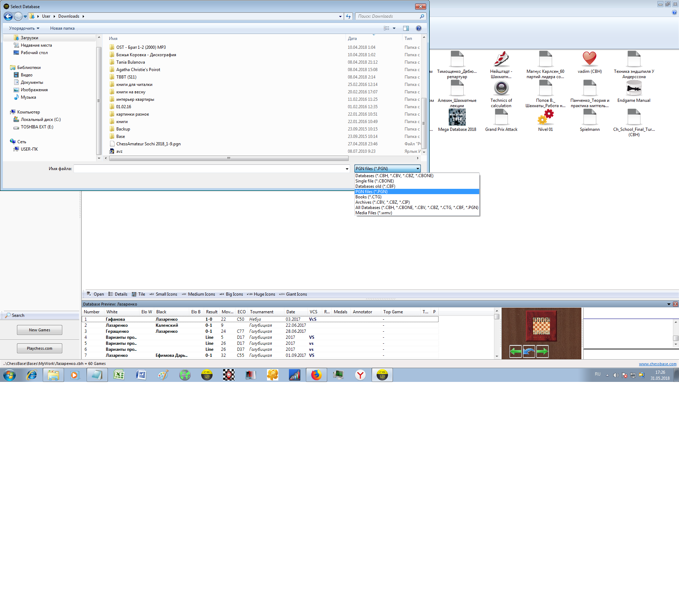Open the www.chessbase.com link

[657, 364]
